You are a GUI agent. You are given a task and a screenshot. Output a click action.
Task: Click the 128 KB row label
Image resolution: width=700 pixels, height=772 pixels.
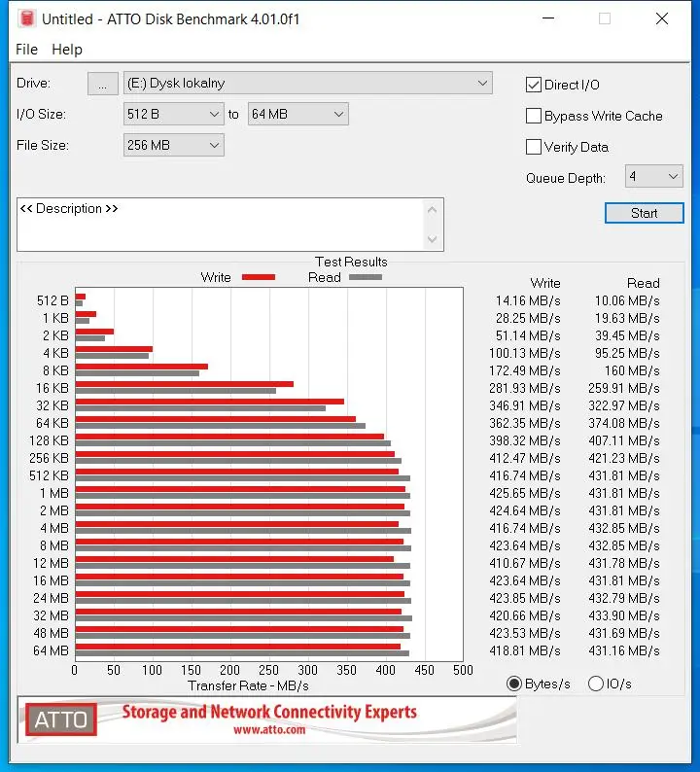(49, 440)
